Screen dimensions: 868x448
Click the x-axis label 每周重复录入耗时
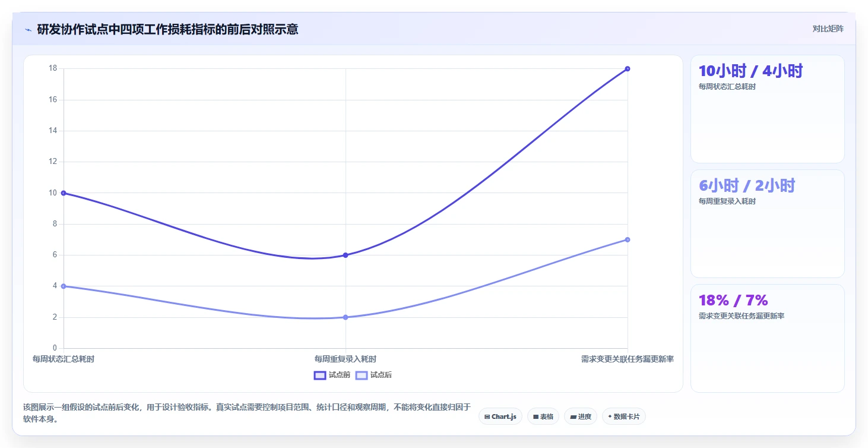point(346,359)
